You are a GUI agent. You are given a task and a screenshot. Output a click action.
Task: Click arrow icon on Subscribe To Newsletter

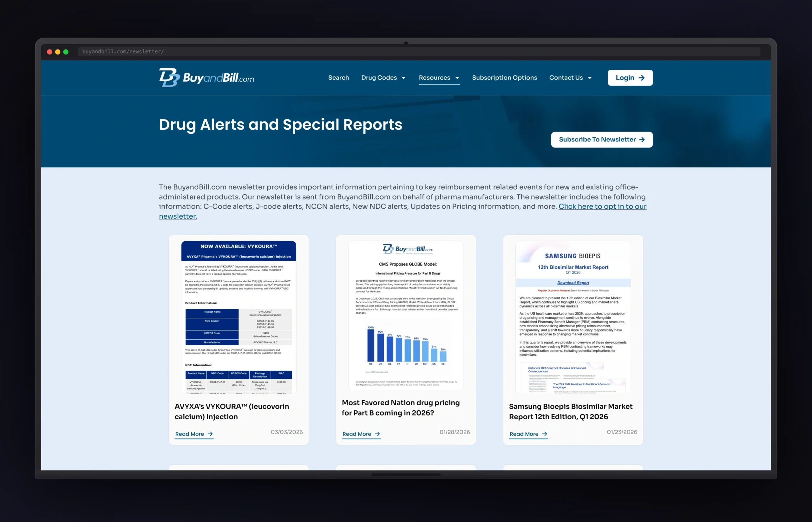(x=642, y=140)
